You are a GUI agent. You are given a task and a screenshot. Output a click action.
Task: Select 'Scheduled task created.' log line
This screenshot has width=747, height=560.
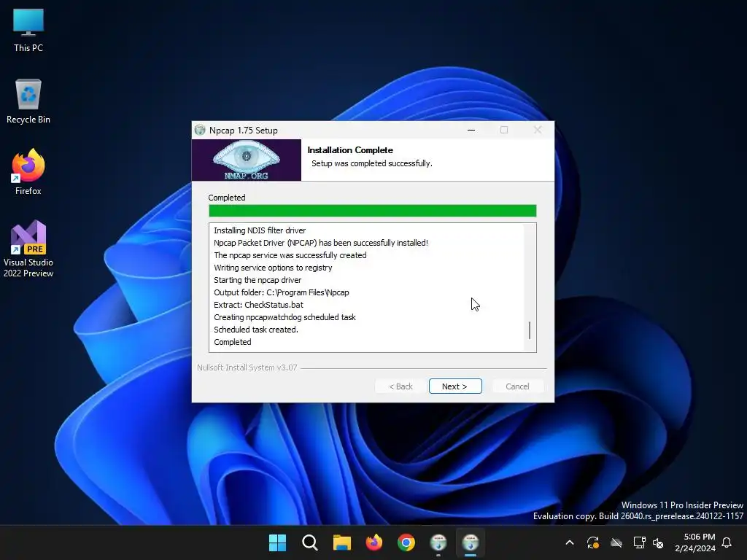pos(256,330)
